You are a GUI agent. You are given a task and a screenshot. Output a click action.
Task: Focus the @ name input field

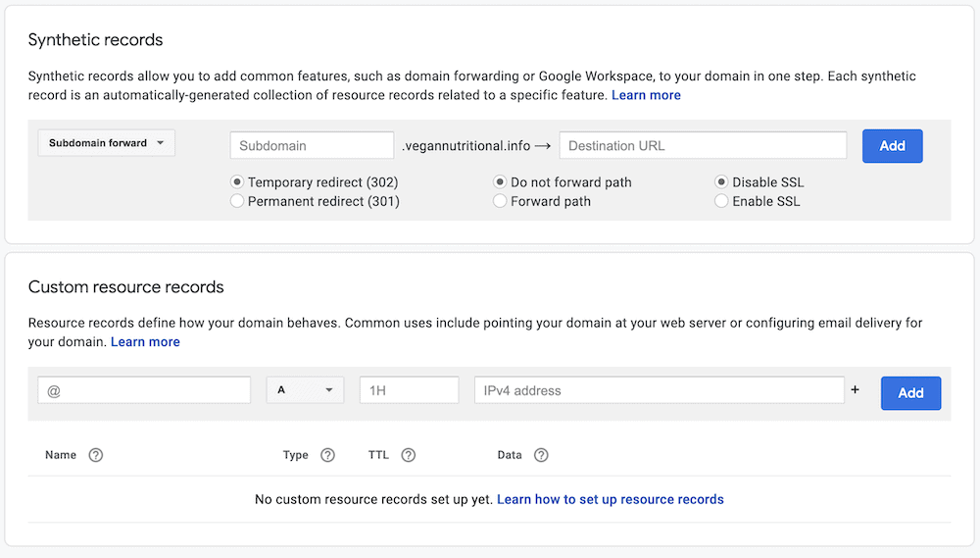[x=144, y=389]
